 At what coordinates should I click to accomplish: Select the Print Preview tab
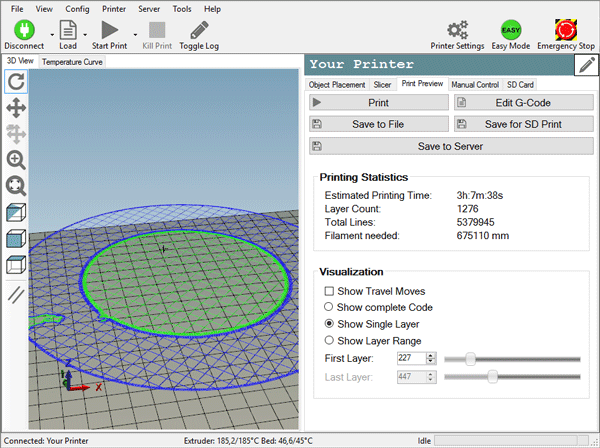tap(422, 84)
